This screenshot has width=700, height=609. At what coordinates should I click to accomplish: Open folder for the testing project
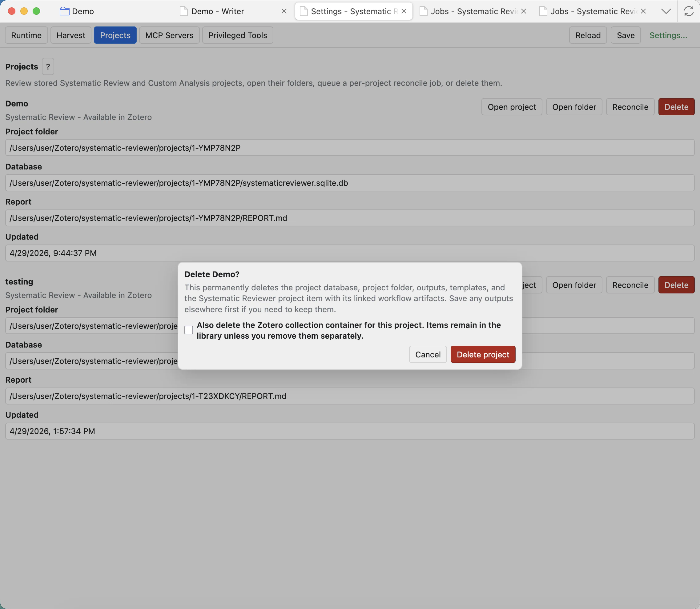(x=574, y=285)
